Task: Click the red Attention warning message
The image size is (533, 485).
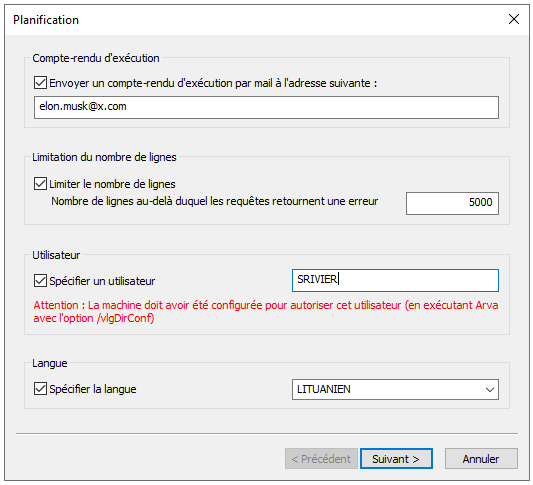Action: tap(266, 311)
